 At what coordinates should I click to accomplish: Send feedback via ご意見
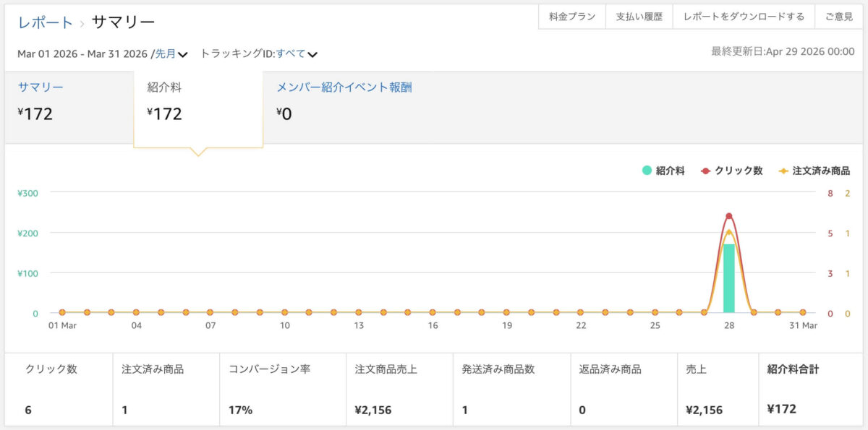838,15
